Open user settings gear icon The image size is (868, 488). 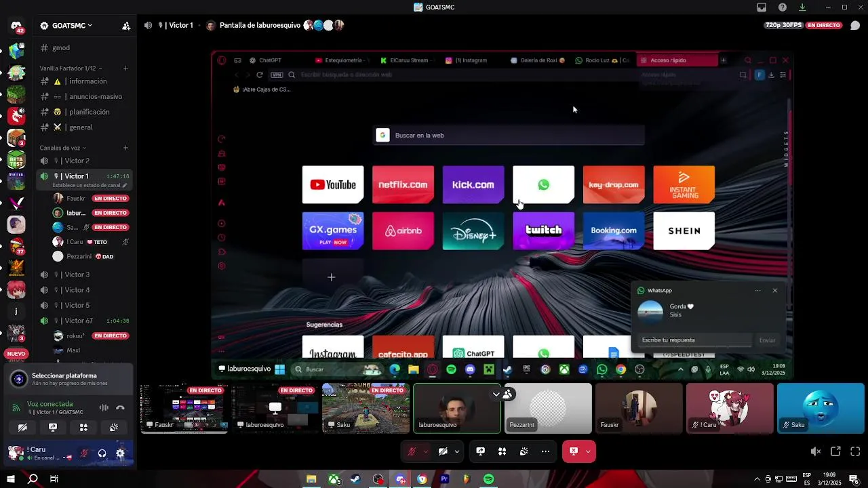tap(120, 453)
